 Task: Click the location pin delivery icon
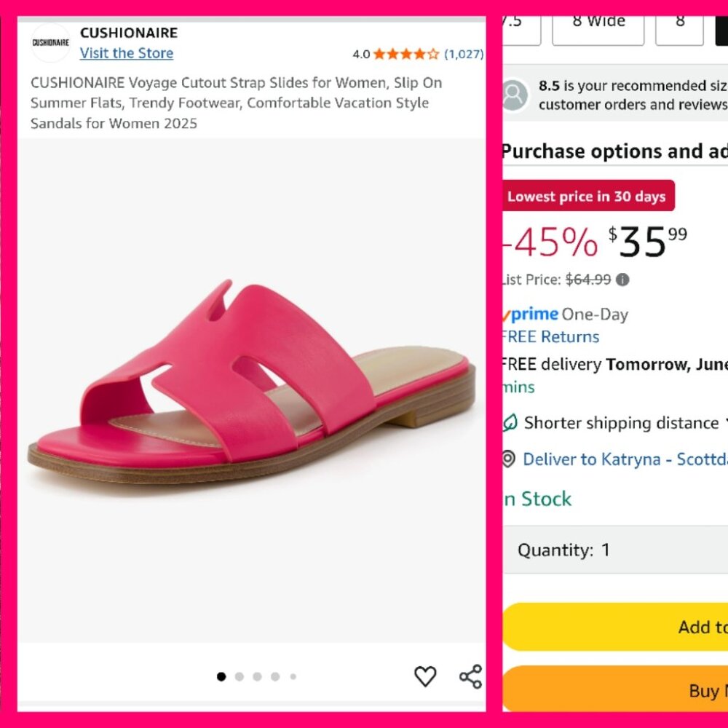(x=510, y=459)
